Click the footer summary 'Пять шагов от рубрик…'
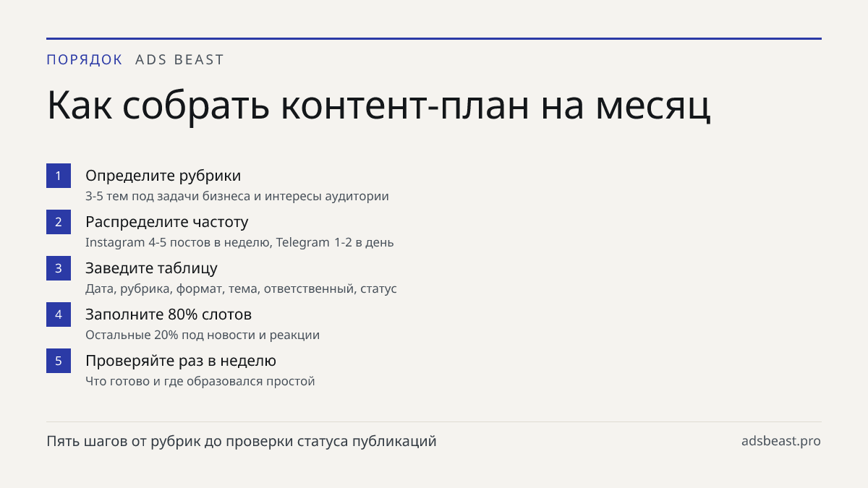This screenshot has width=868, height=488. coord(242,441)
